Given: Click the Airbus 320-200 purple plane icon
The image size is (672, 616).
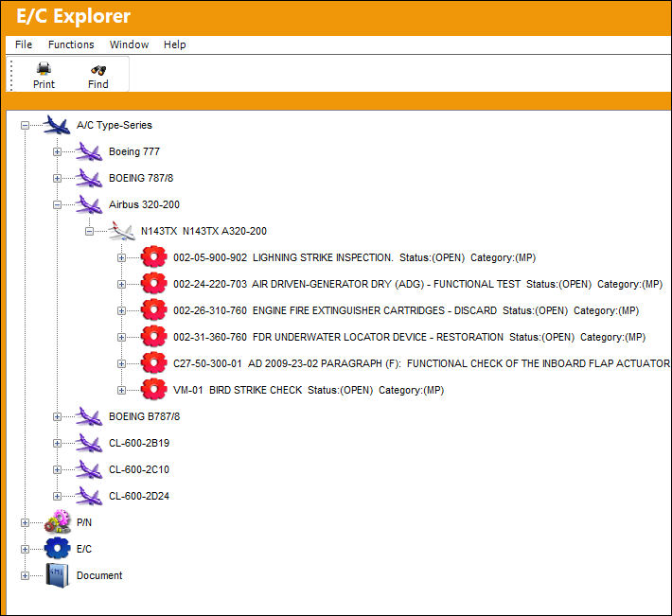Looking at the screenshot, I should (x=89, y=204).
